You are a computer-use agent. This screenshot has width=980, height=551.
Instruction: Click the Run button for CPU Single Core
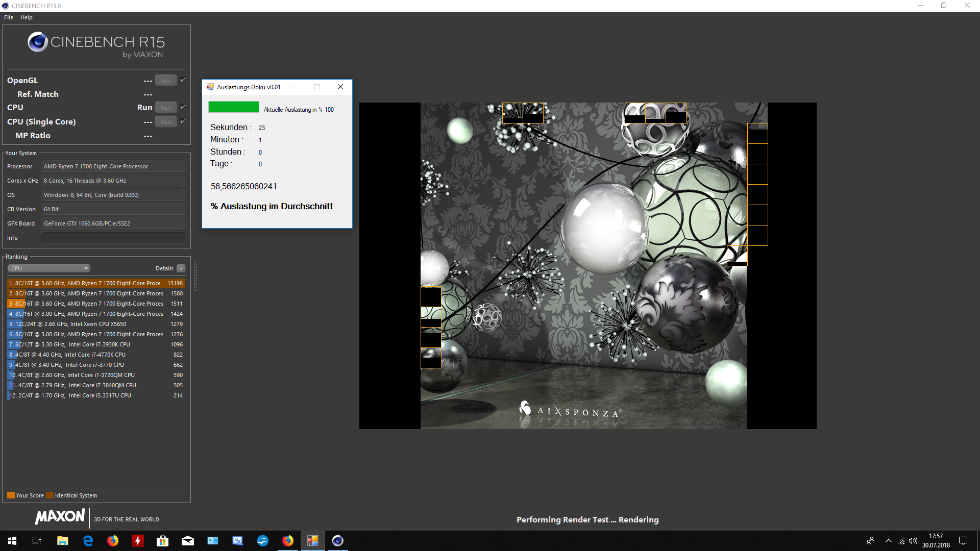165,121
